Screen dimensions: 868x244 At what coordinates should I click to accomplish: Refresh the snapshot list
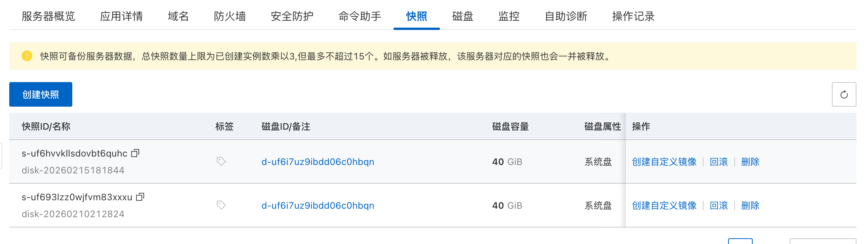point(844,94)
